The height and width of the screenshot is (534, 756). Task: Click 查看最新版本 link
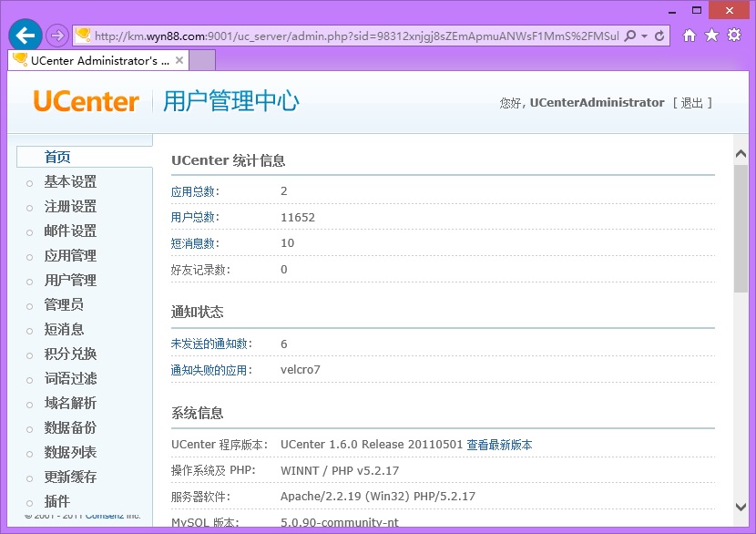tap(499, 445)
